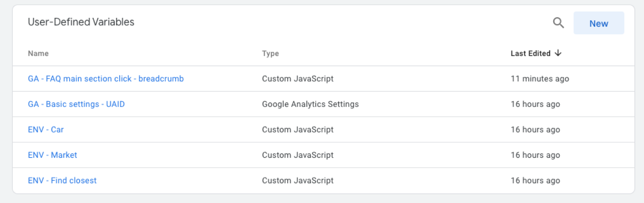Sort variables by Type column header
This screenshot has width=644, height=203.
pyautogui.click(x=270, y=53)
